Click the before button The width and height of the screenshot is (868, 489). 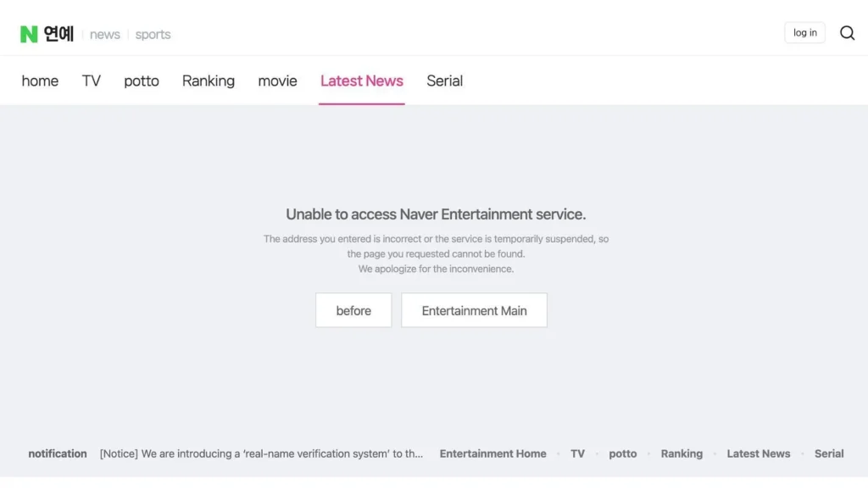(x=353, y=310)
